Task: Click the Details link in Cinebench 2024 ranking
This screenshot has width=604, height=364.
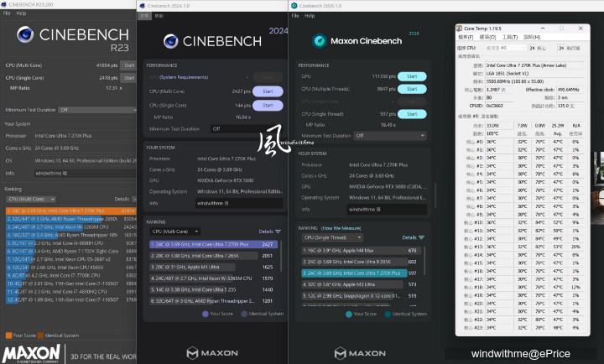Action: point(266,231)
